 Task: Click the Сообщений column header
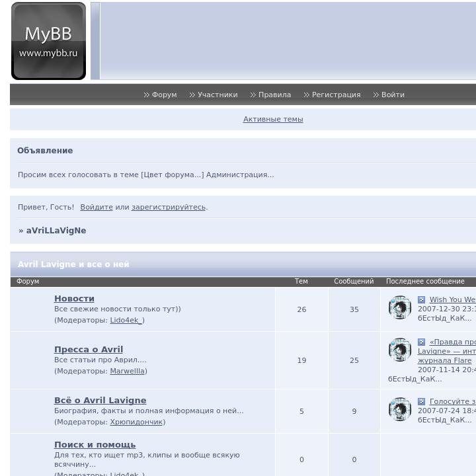pyautogui.click(x=354, y=282)
